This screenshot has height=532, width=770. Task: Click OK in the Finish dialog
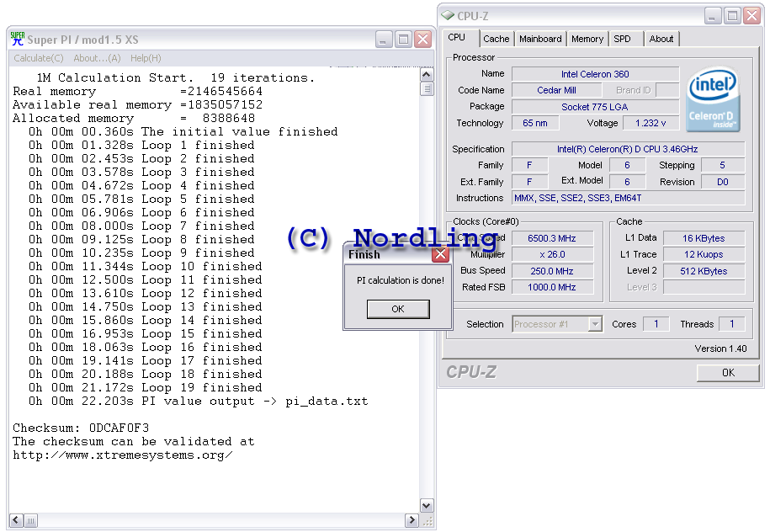[398, 309]
